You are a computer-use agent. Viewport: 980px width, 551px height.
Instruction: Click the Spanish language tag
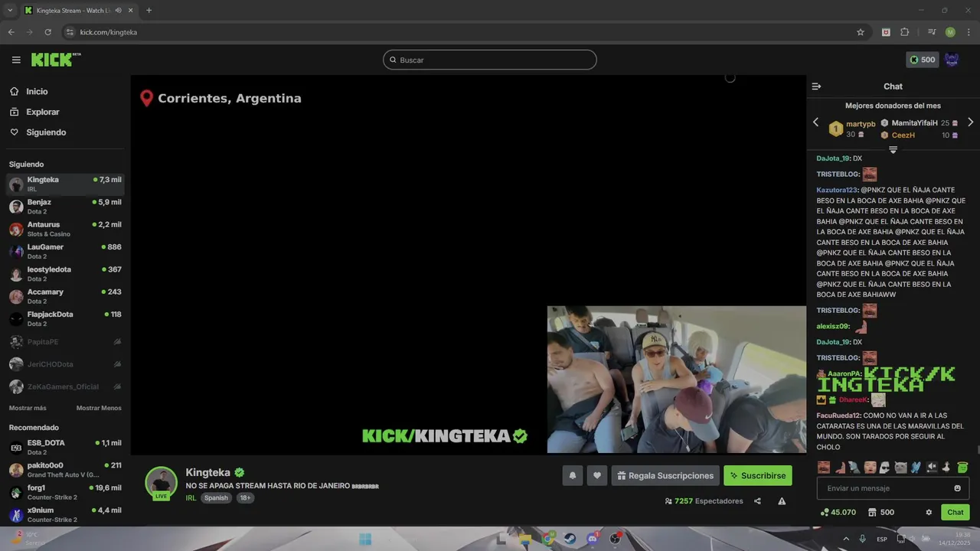tap(216, 497)
